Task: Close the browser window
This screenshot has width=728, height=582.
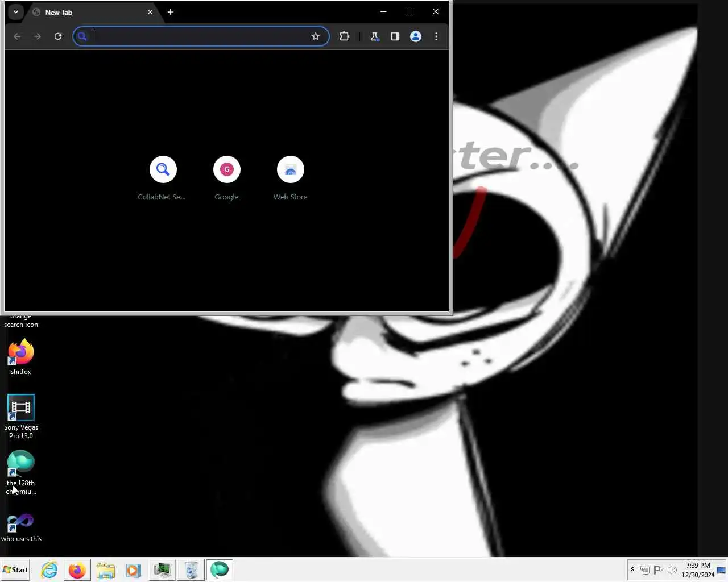Action: [436, 11]
